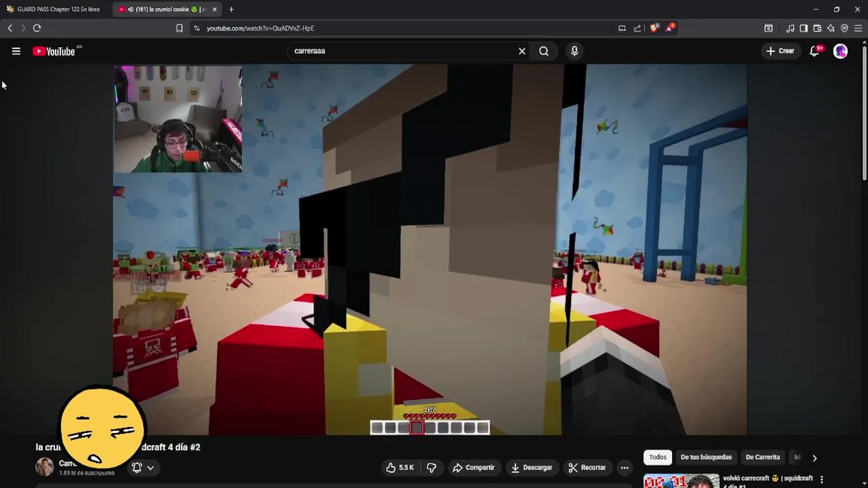
Task: Open the Brave VPN shield icon
Action: [844, 28]
